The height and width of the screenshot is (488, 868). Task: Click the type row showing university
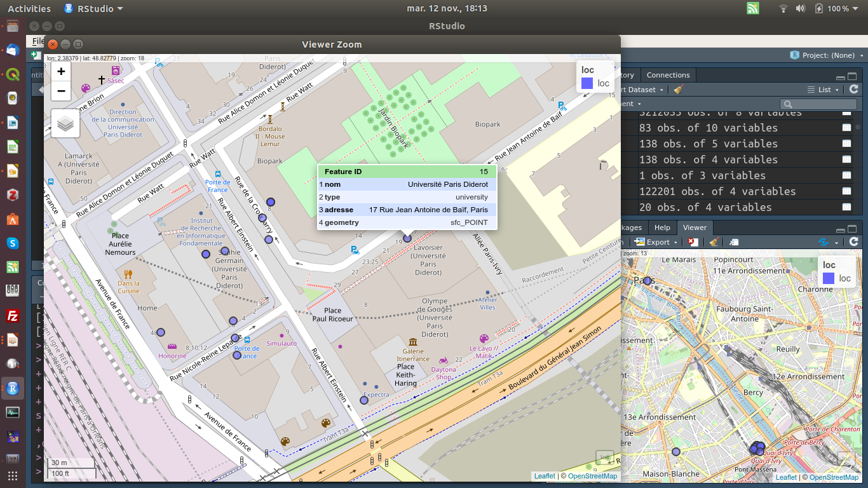407,197
